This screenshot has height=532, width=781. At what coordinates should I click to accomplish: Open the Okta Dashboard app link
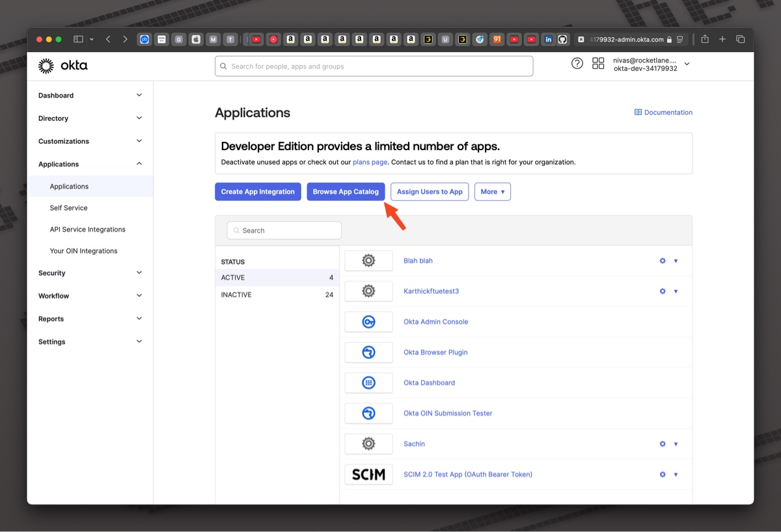click(430, 383)
